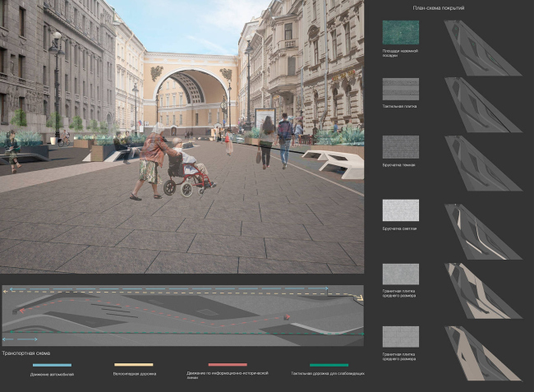This screenshot has width=534, height=392.
Task: Click the green planting area texture swatch
Action: (x=400, y=32)
